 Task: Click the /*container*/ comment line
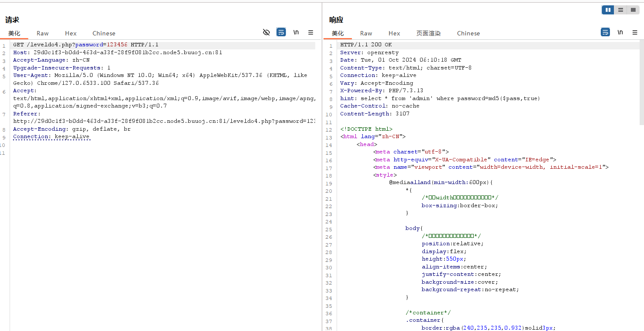(428, 313)
